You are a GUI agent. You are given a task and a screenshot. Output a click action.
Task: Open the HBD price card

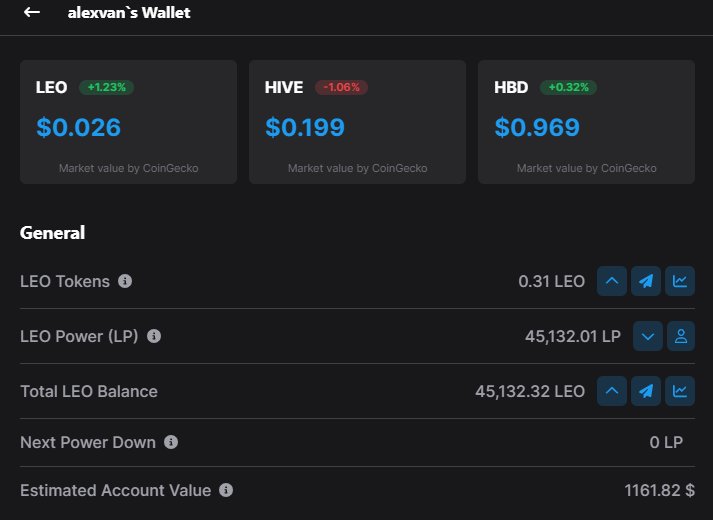click(586, 122)
